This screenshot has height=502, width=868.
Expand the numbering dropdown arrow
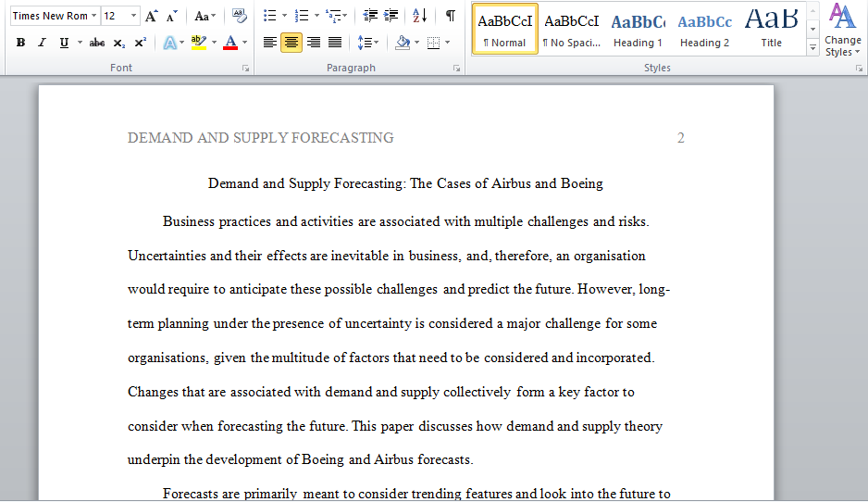(x=316, y=16)
